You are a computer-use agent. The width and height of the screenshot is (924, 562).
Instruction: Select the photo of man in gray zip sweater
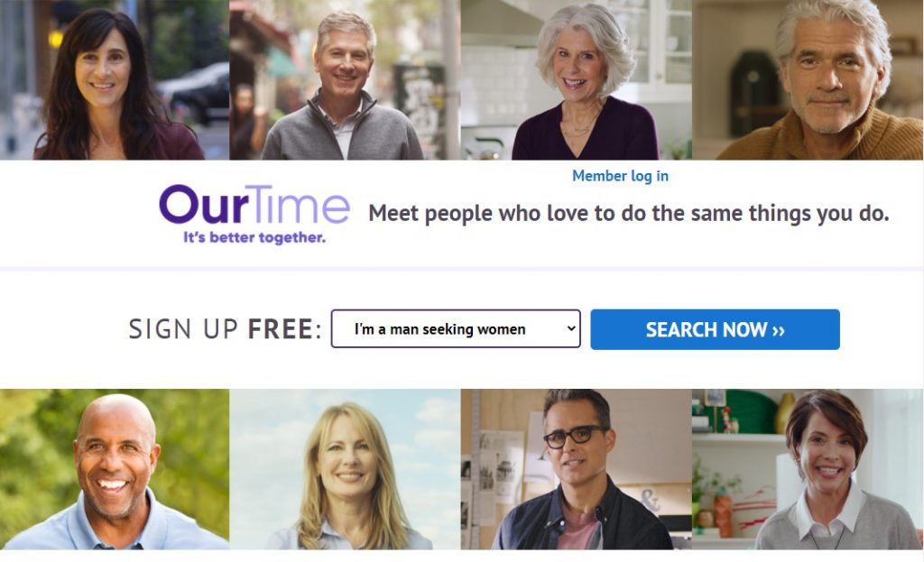coord(345,79)
